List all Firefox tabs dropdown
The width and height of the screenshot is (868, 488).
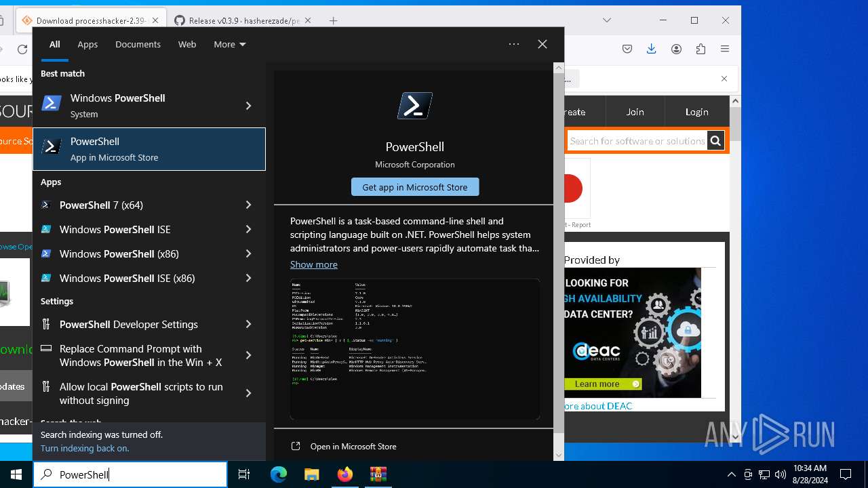[x=607, y=20]
